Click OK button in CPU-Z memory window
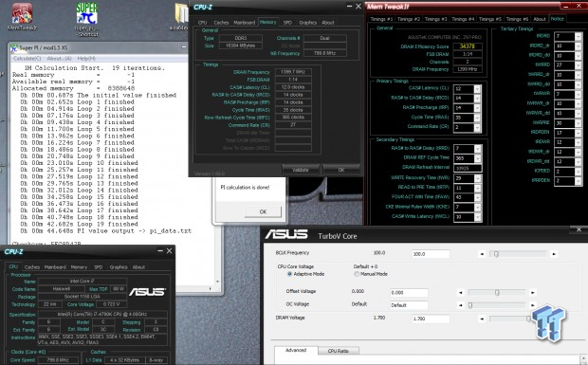The image size is (588, 365). [341, 170]
